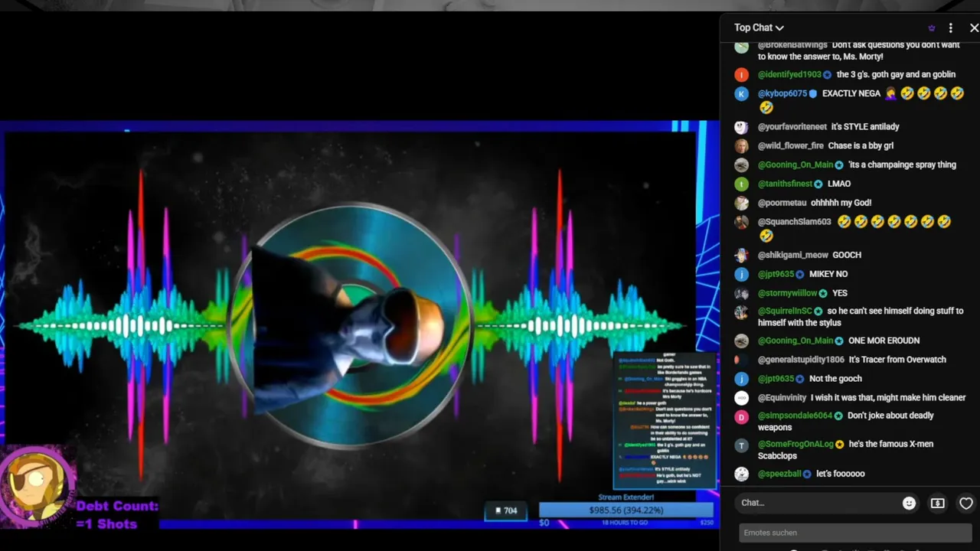The image size is (980, 551).
Task: Click the spinning disc in the stream video
Action: pyautogui.click(x=351, y=325)
